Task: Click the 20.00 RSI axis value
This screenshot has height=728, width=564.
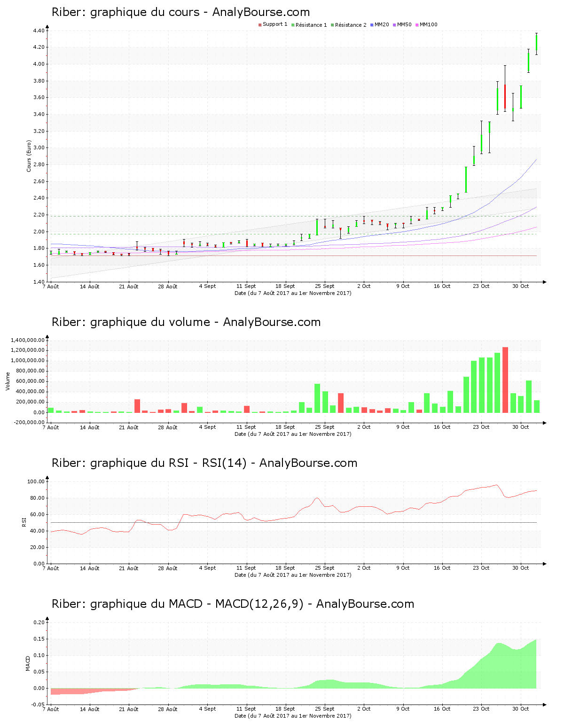Action: tap(37, 547)
